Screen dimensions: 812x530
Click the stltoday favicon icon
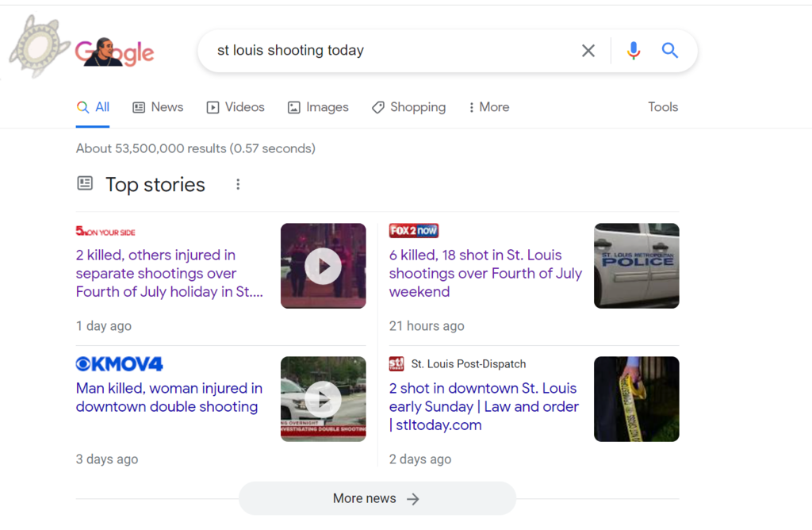pyautogui.click(x=396, y=363)
